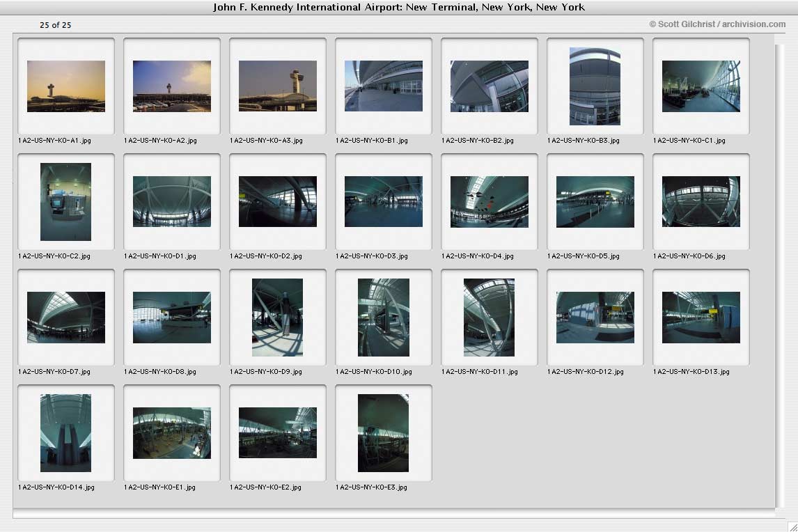
Task: Click the file name text '1A2-US-NY-KO-C1.jpg'
Action: tap(689, 141)
